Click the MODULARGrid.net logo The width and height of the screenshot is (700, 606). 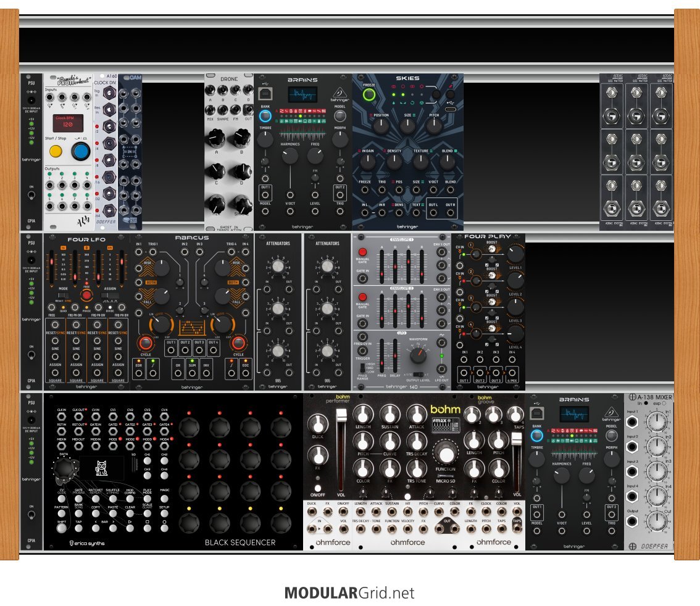click(x=349, y=593)
